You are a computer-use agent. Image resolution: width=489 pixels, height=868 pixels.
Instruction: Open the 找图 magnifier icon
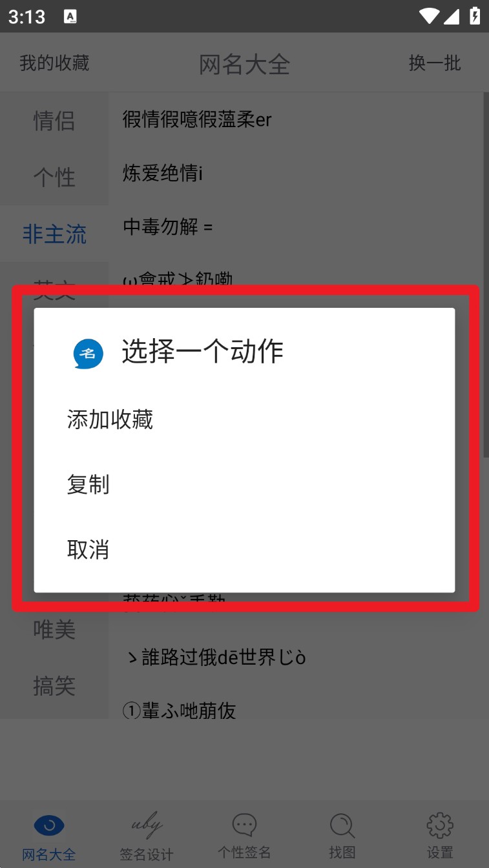pyautogui.click(x=342, y=825)
